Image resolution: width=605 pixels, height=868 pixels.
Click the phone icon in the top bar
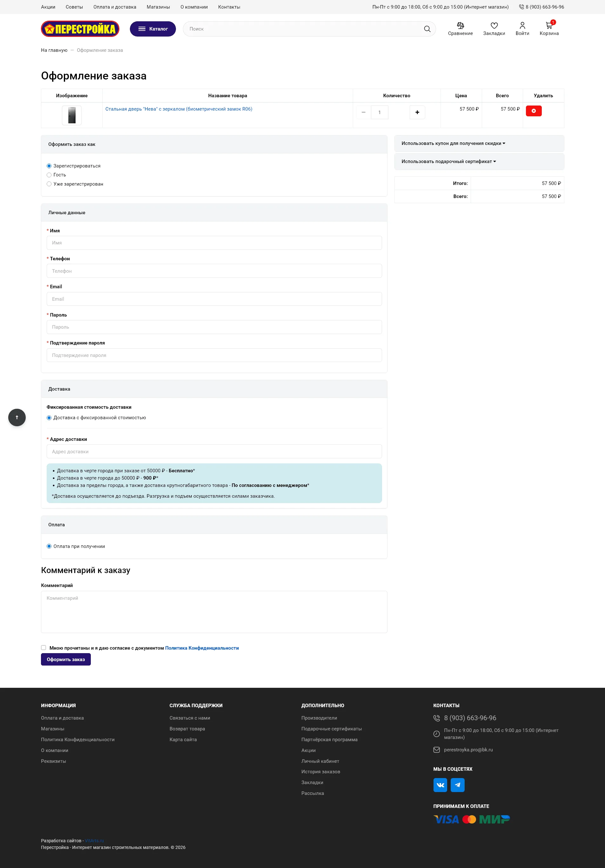[521, 7]
